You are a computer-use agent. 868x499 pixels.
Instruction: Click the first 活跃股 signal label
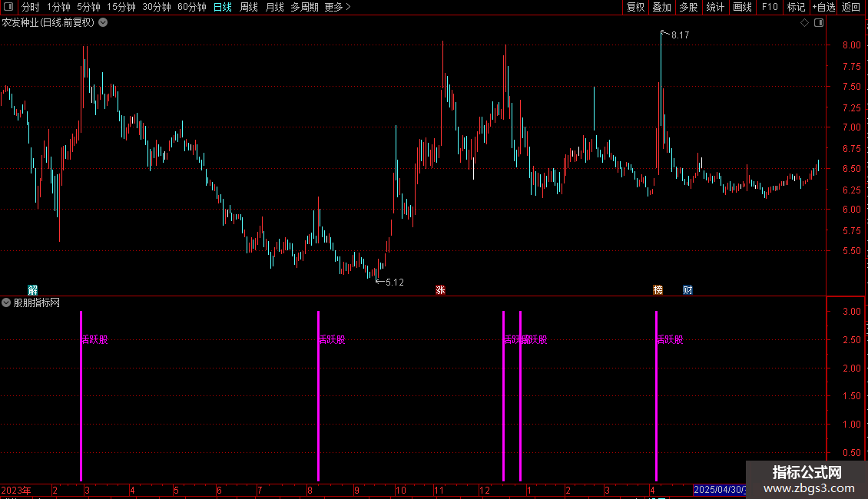point(94,339)
